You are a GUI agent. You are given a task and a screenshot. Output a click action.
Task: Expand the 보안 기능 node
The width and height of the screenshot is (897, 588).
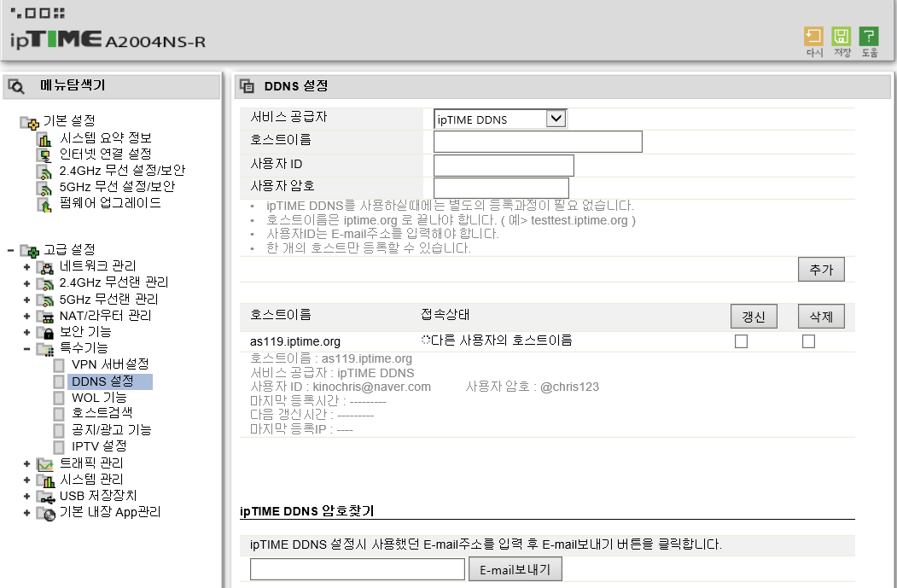26,333
